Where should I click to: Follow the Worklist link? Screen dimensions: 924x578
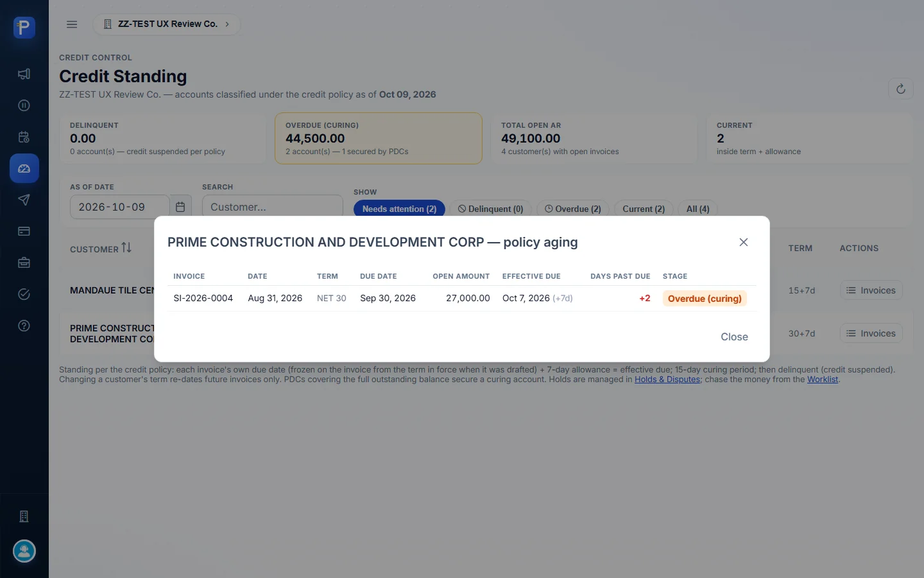click(x=823, y=380)
